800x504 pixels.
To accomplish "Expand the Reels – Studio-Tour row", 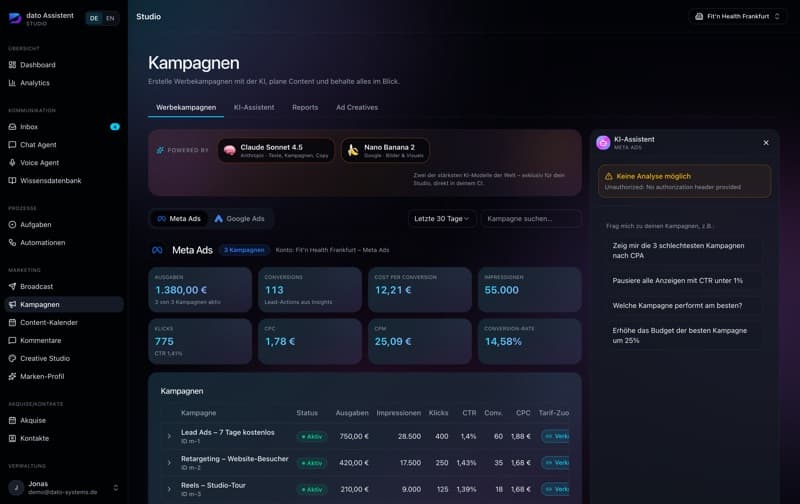I will click(169, 489).
